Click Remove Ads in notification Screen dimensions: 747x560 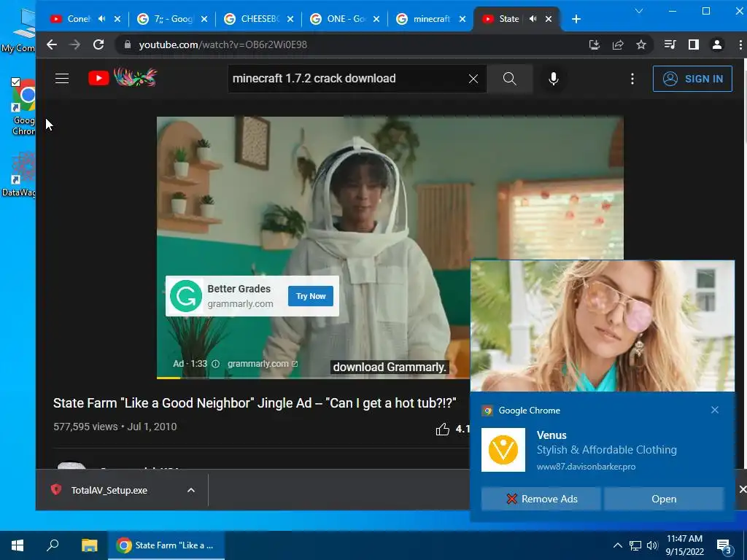click(541, 499)
